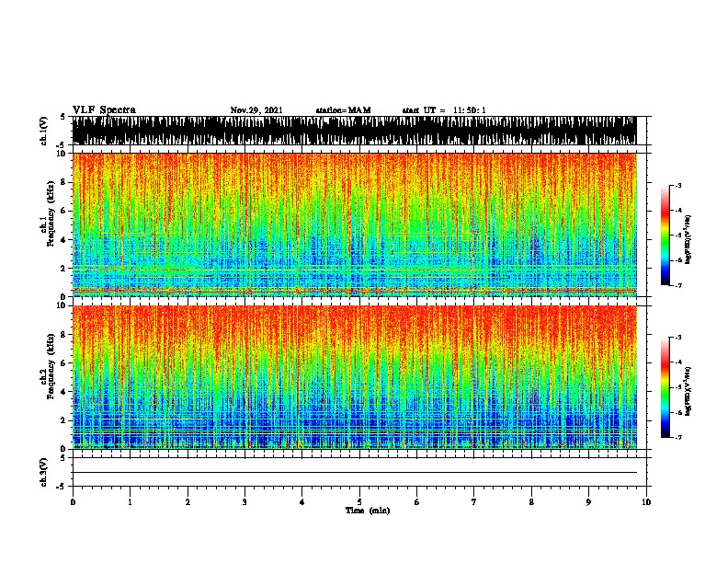Select the date text "Nov.29, 2021"
The width and height of the screenshot is (728, 563).
point(256,110)
